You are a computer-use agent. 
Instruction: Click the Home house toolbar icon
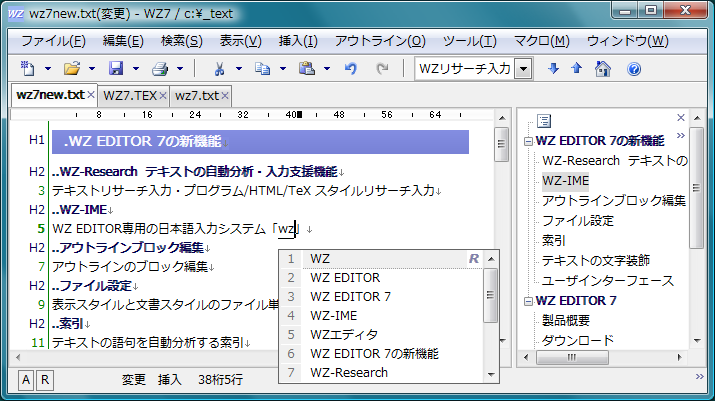pyautogui.click(x=603, y=69)
